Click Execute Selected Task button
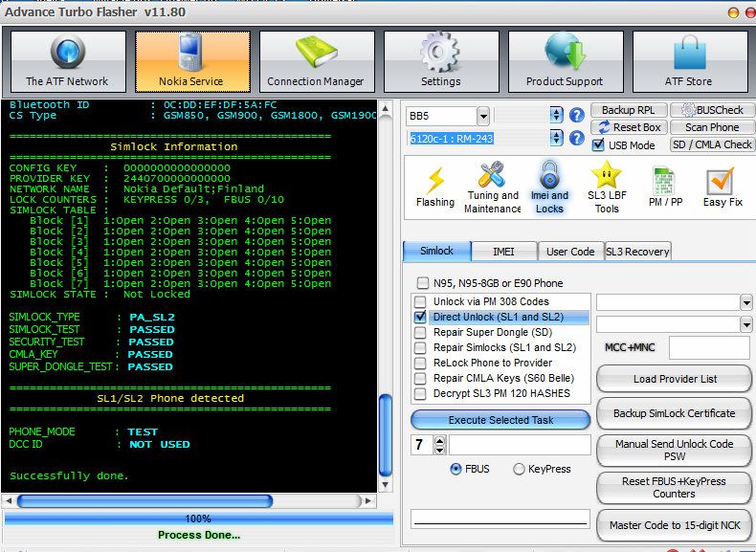Screen dimensions: 756x552 pos(500,420)
